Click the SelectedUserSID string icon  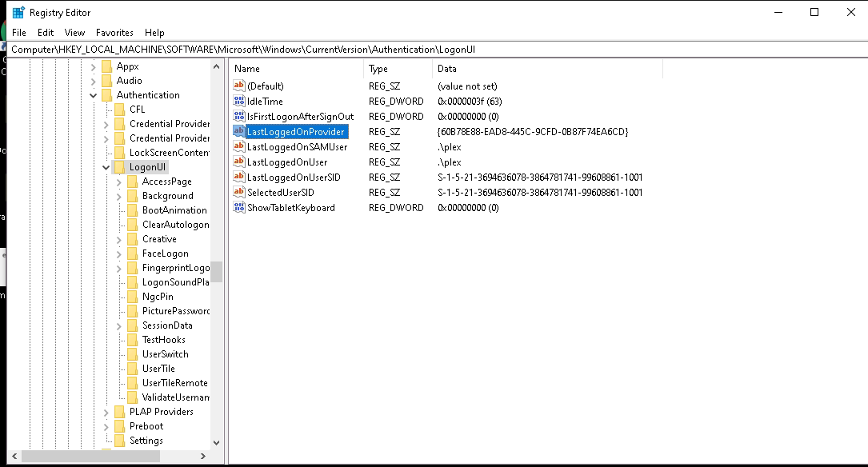pos(238,193)
